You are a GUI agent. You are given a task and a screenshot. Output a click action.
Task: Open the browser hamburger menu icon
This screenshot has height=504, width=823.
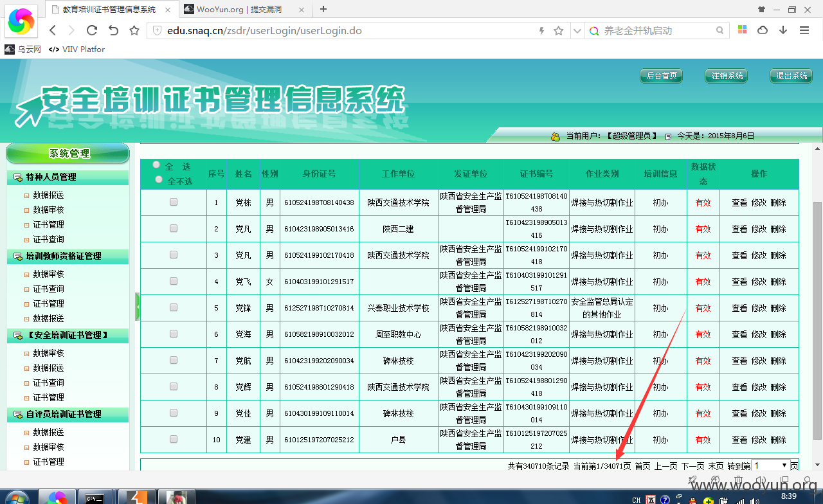[804, 30]
